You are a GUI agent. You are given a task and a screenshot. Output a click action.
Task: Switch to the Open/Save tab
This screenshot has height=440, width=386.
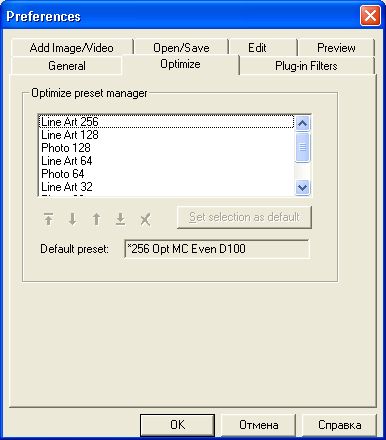pyautogui.click(x=181, y=48)
